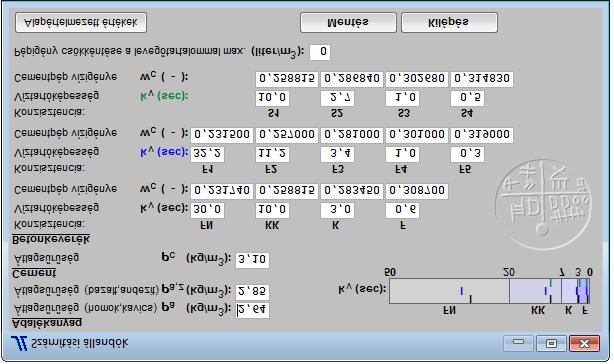Click the Mentés button
The height and width of the screenshot is (364, 614).
coord(348,23)
